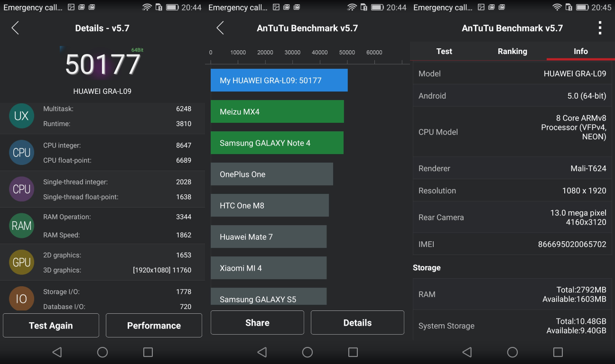Tap the RAM Total:2792MB storage row

click(x=512, y=294)
